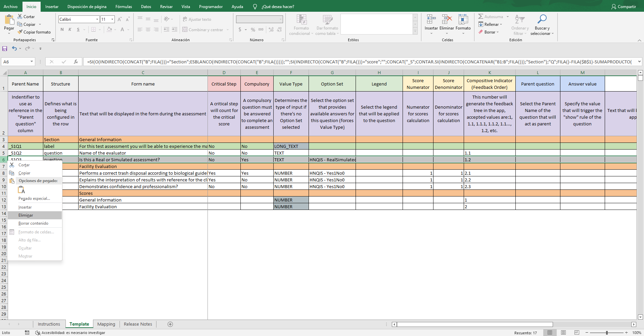Click the paste option icon in context menu
The image size is (644, 336).
click(x=21, y=190)
